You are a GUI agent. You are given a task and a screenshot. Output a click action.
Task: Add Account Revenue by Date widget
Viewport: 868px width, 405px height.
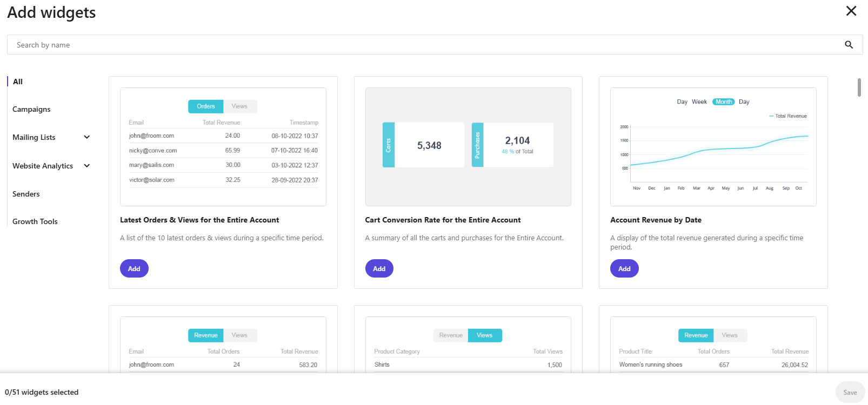[624, 268]
